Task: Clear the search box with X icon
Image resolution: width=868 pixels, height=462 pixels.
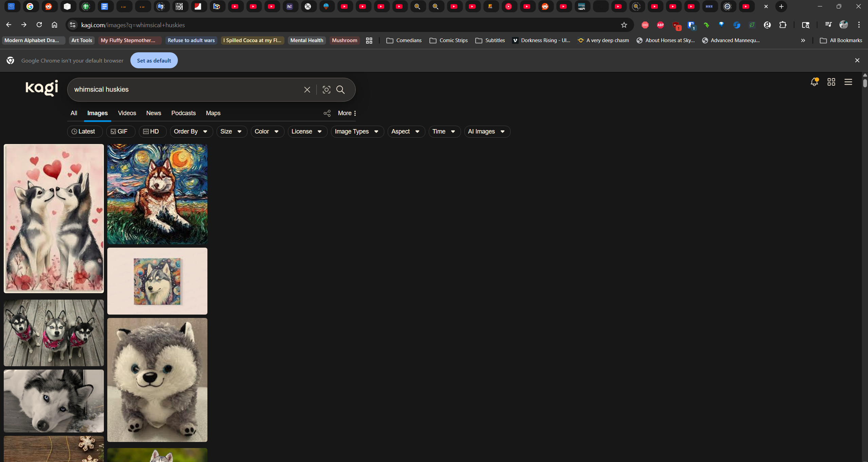Action: 307,90
